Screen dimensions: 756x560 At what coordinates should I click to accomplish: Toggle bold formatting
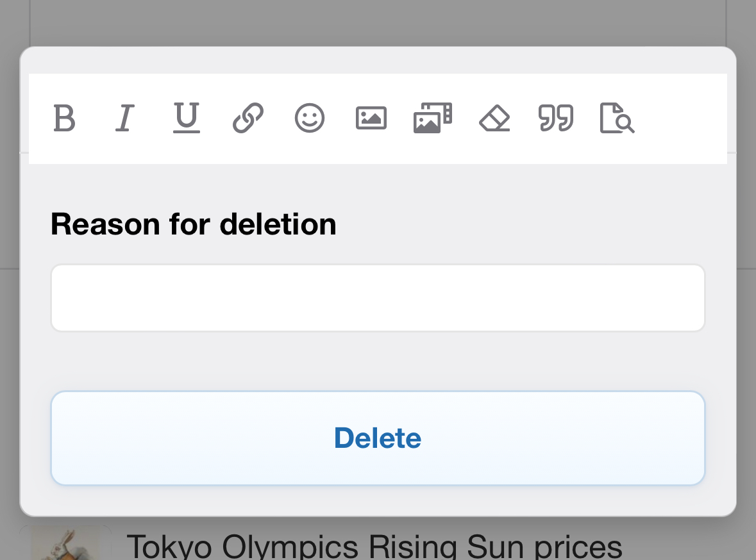pyautogui.click(x=64, y=119)
